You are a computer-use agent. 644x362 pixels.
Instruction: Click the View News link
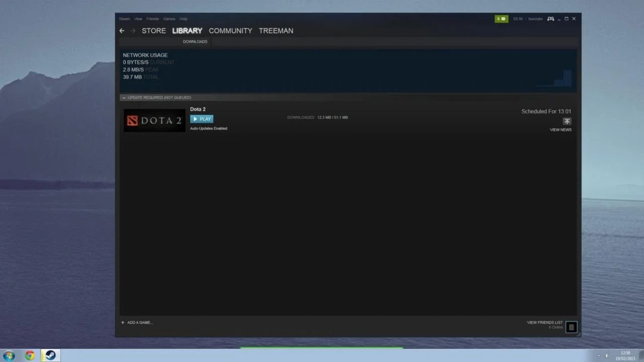pos(560,130)
